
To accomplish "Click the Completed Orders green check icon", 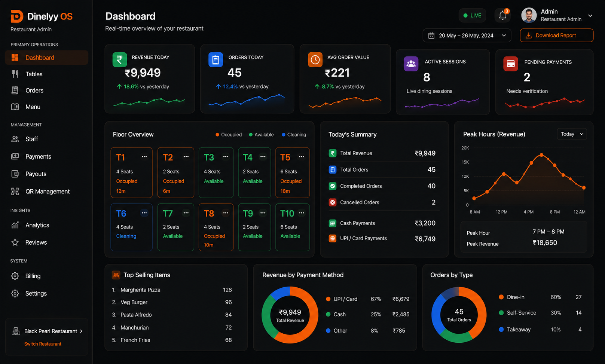I will pos(332,186).
